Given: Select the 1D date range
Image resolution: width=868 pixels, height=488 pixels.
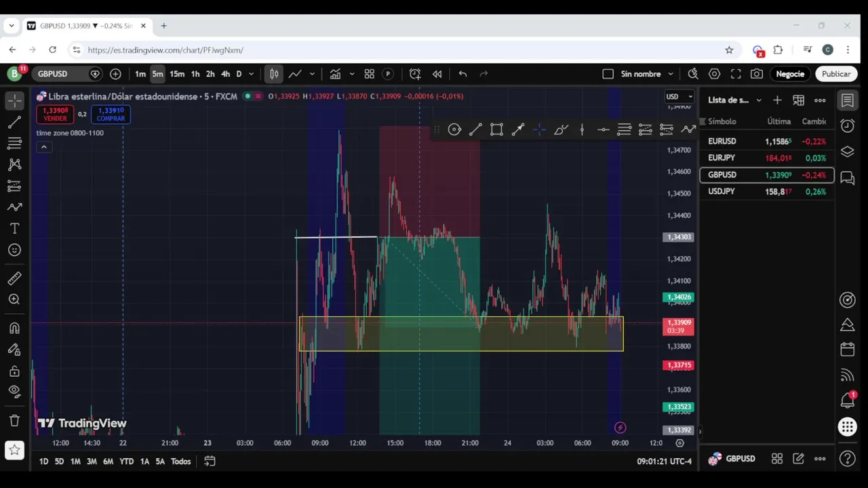Looking at the screenshot, I should coord(43,462).
